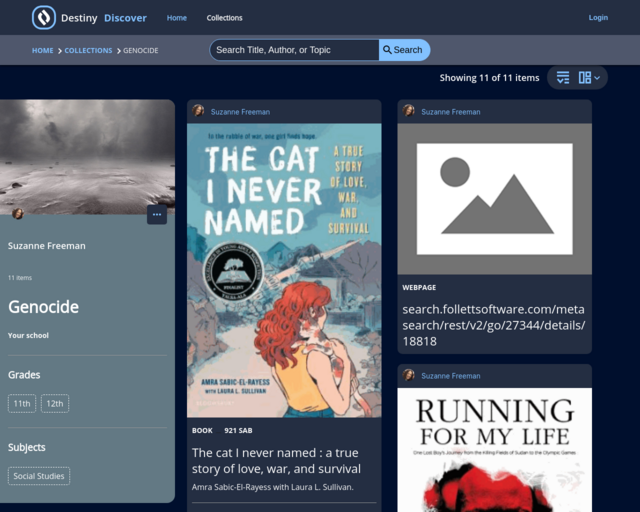Viewport: 640px width, 512px height.
Task: Click the Login link
Action: [x=598, y=18]
